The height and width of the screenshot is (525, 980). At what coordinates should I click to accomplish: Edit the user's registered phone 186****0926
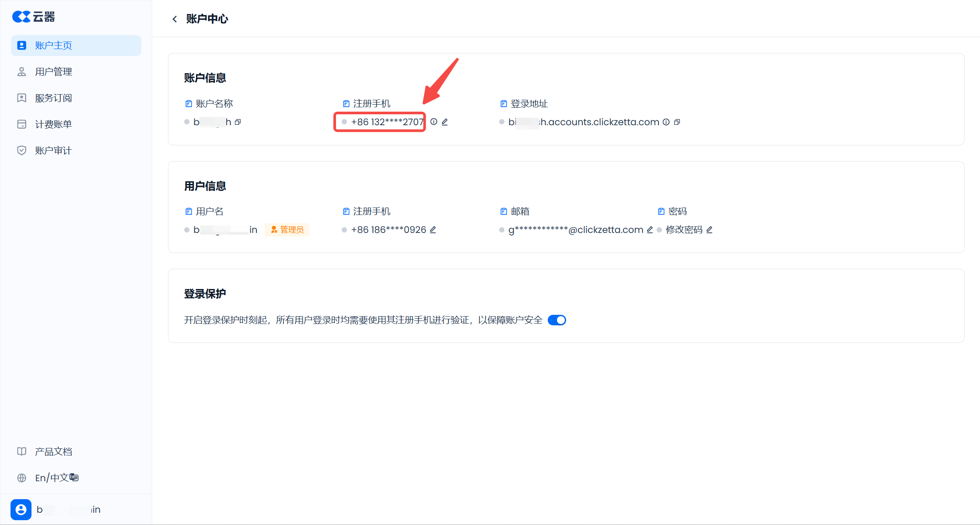tap(433, 230)
